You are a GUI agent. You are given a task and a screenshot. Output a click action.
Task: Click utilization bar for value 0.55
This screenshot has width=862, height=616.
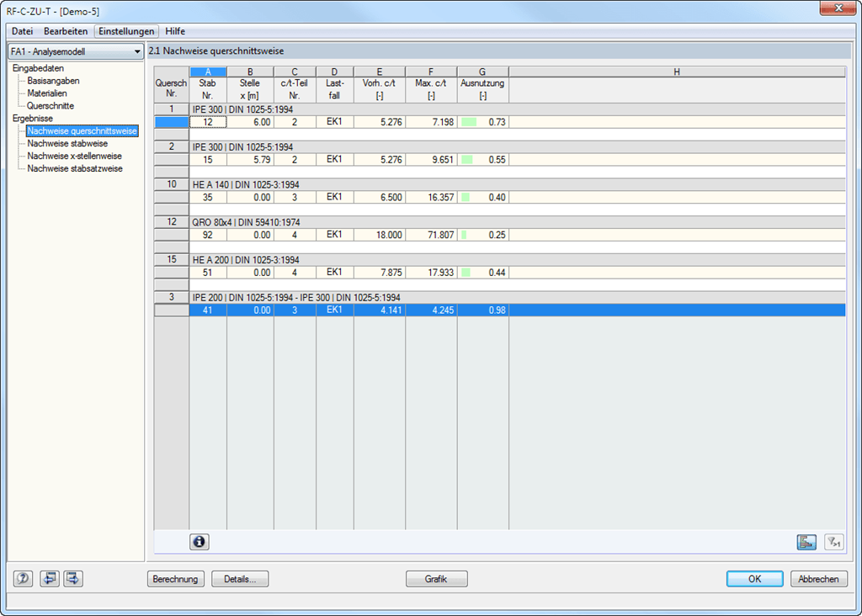point(467,160)
